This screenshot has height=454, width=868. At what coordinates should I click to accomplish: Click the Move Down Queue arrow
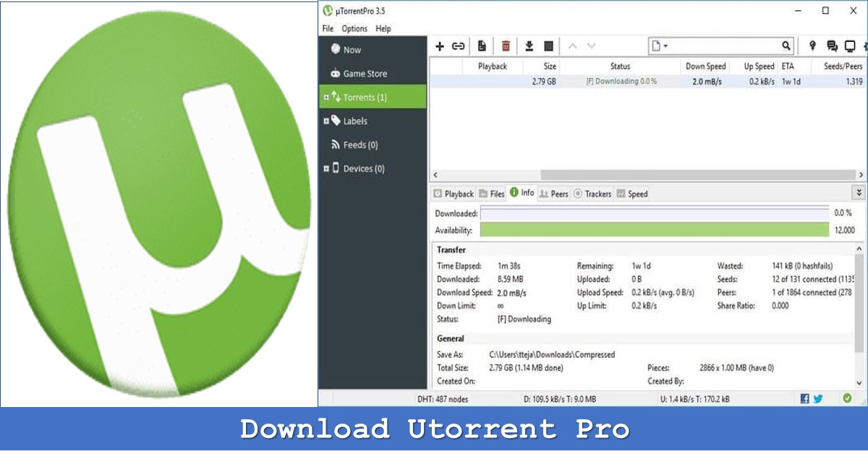point(591,46)
